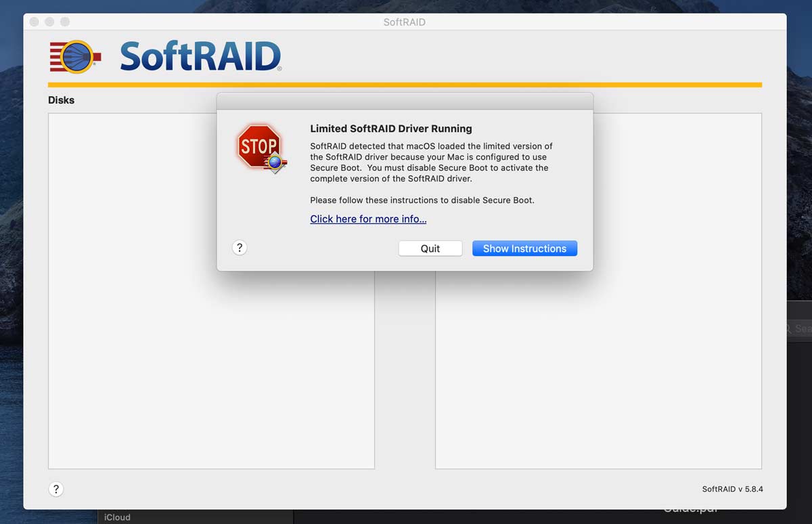812x524 pixels.
Task: Click the STOP sign warning icon
Action: tap(261, 148)
